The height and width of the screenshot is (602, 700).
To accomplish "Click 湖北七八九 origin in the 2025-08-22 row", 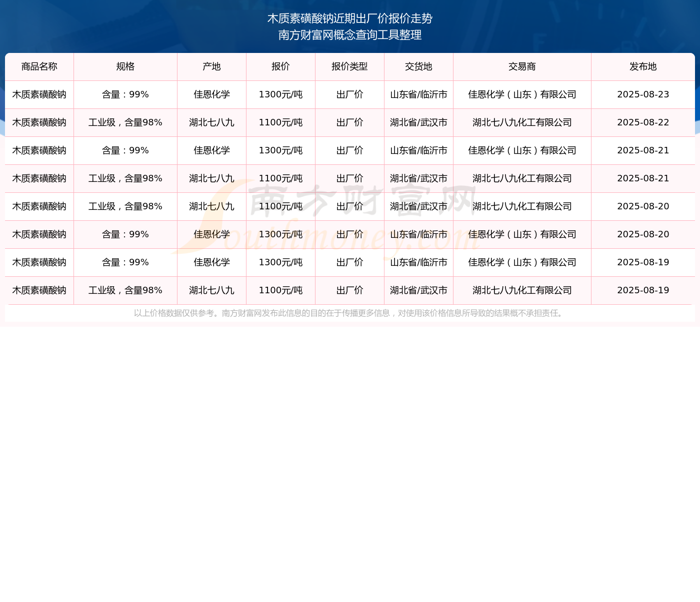I will (211, 123).
